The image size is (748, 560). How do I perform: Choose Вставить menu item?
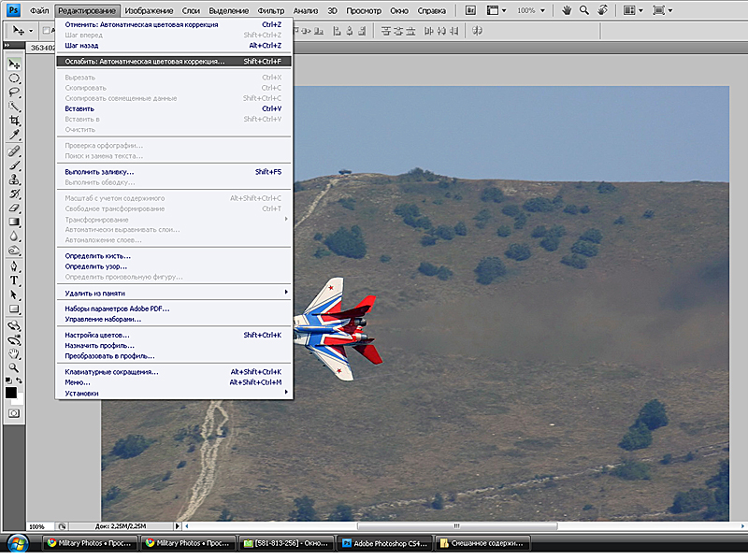point(174,108)
